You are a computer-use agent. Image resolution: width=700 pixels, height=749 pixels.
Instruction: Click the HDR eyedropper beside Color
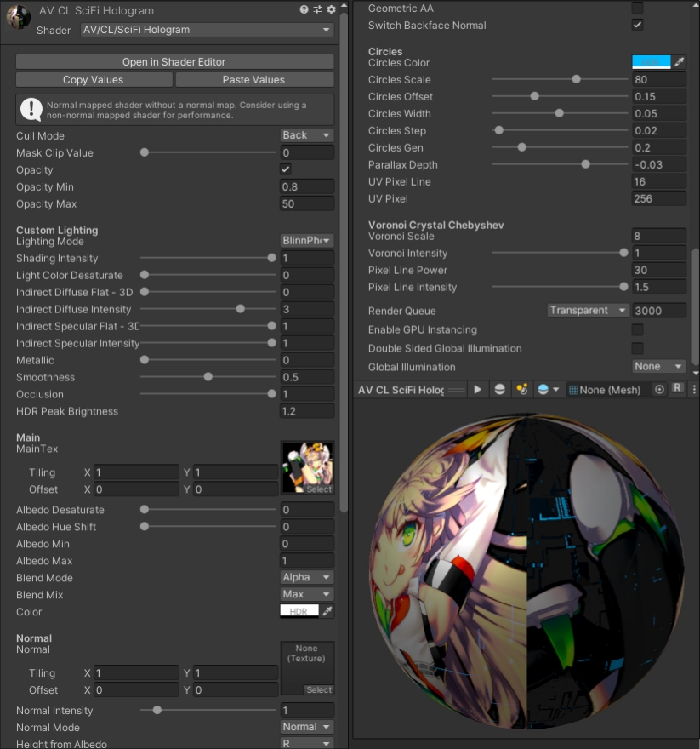(327, 610)
